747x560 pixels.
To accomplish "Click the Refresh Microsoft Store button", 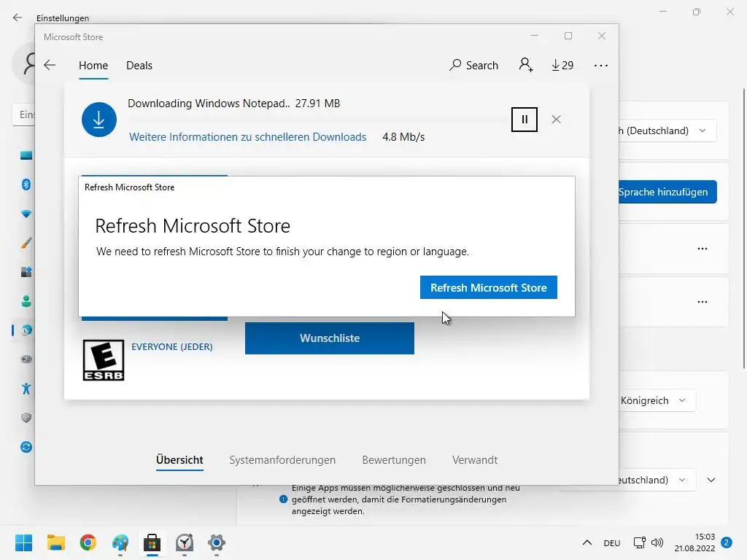I will coord(488,287).
